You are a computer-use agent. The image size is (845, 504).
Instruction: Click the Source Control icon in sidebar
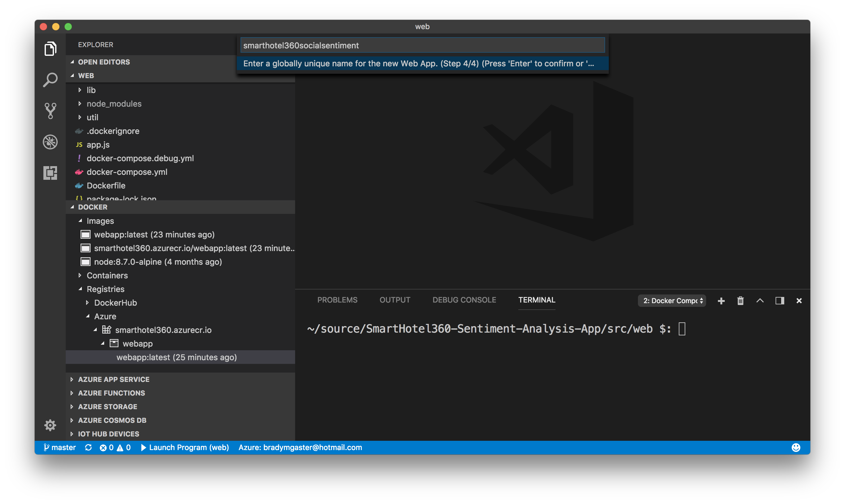51,111
